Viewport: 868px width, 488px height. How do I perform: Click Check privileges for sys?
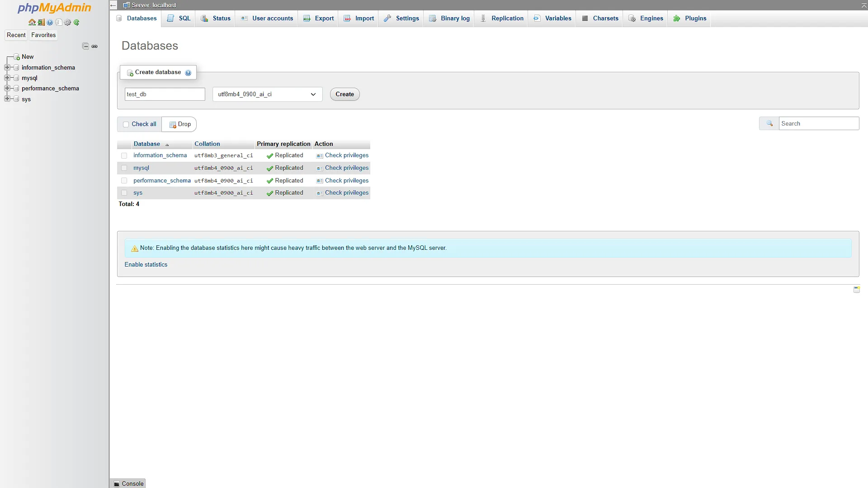[347, 193]
